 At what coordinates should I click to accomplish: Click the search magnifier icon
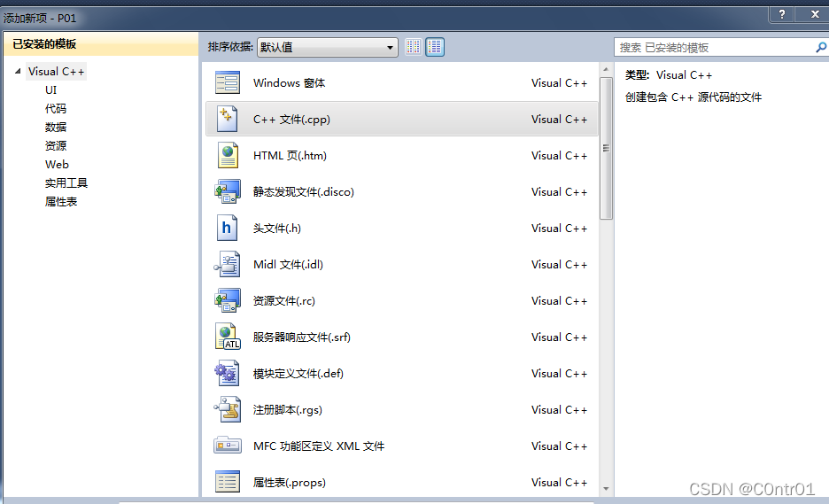pyautogui.click(x=820, y=48)
